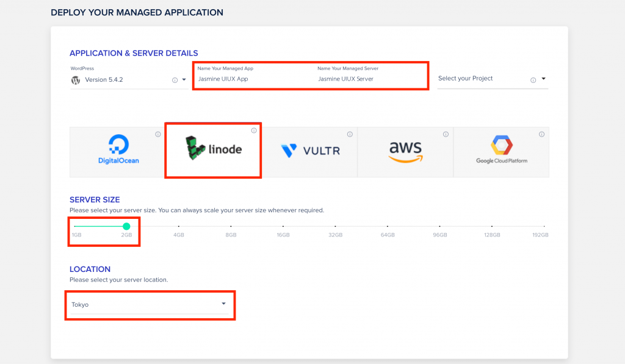The width and height of the screenshot is (625, 364).
Task: Select the DigitalOcean provider card
Action: pyautogui.click(x=117, y=152)
